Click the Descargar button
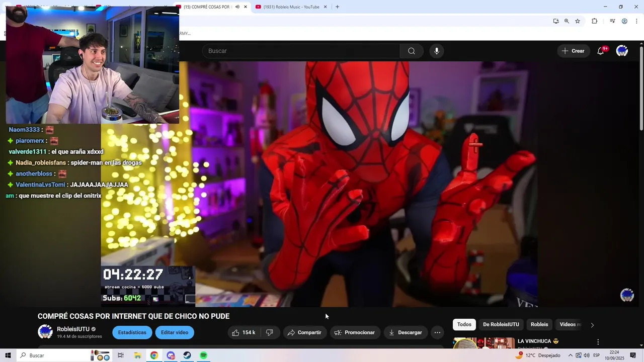The height and width of the screenshot is (362, 644). (x=406, y=332)
